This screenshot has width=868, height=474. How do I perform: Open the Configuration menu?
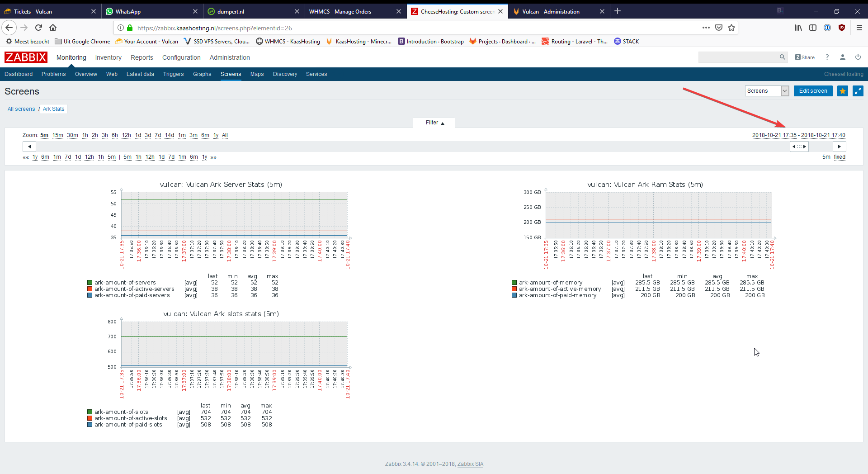(x=181, y=57)
